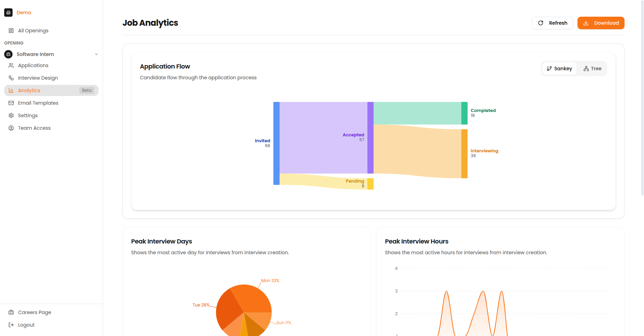Open Email Templates envelope icon

pyautogui.click(x=11, y=103)
